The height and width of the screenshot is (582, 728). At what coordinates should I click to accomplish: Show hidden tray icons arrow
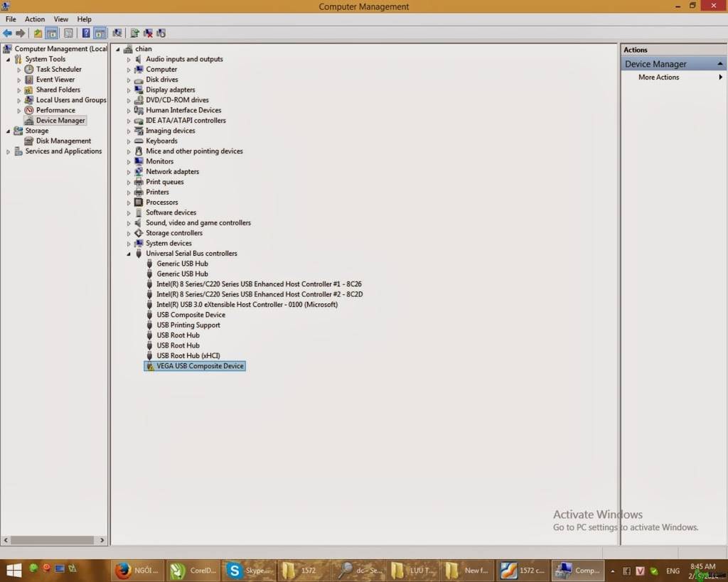612,571
